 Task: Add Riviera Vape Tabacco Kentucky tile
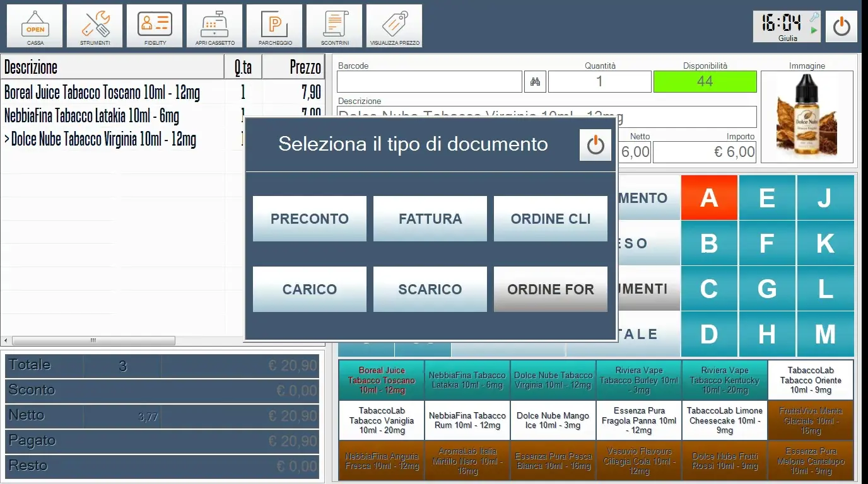tap(725, 380)
